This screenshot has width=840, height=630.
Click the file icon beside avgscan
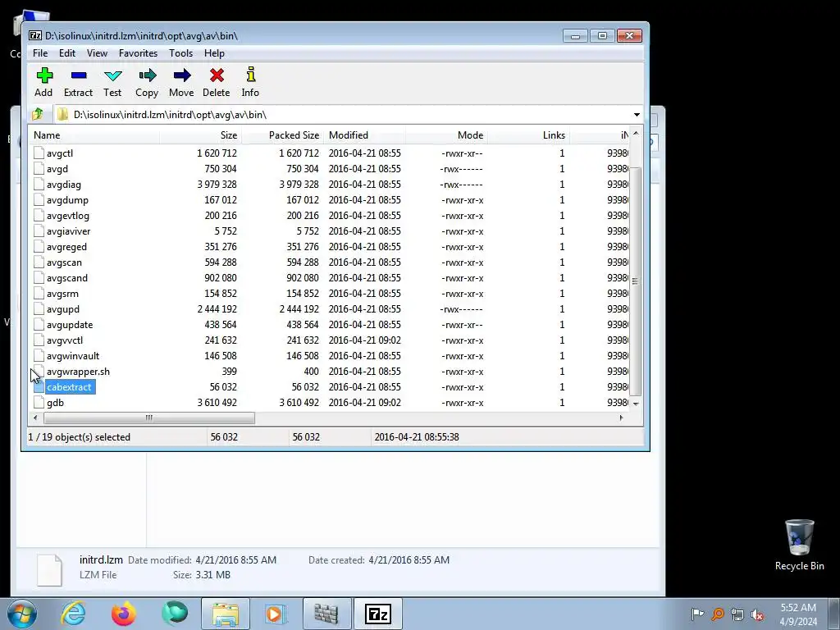point(39,262)
